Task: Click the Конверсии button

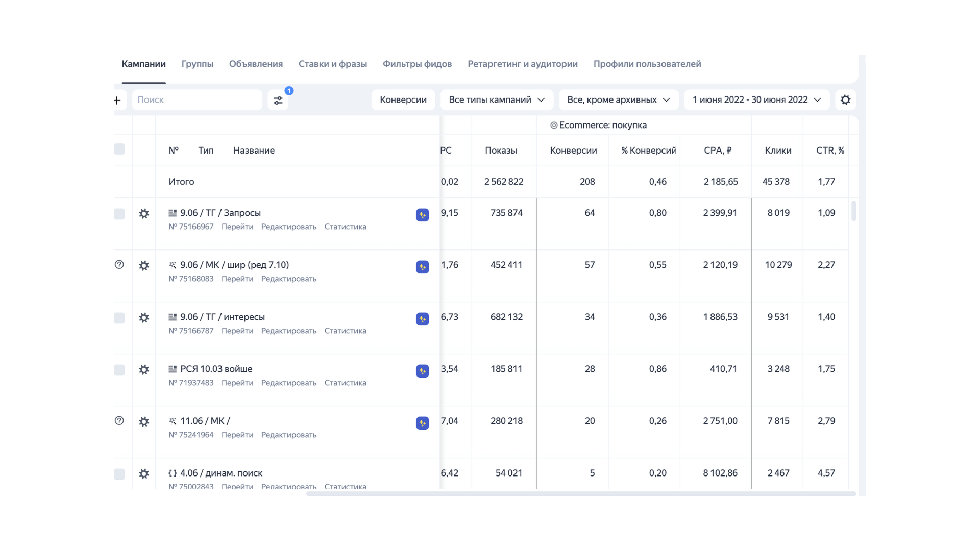Action: [x=403, y=99]
